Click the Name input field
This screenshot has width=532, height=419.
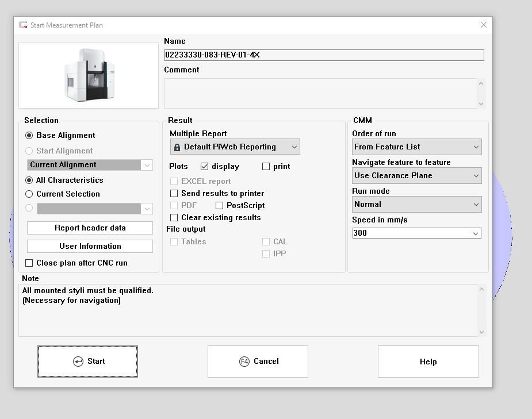324,55
